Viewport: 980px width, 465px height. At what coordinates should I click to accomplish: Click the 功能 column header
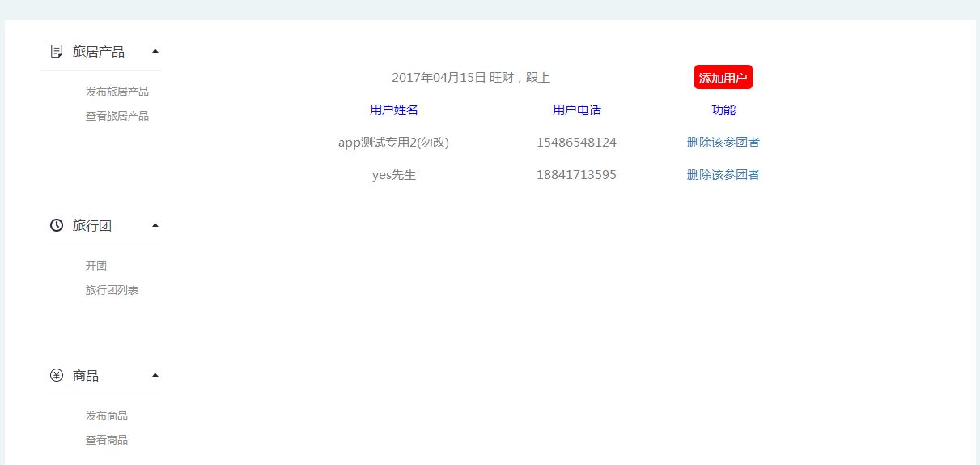(723, 110)
